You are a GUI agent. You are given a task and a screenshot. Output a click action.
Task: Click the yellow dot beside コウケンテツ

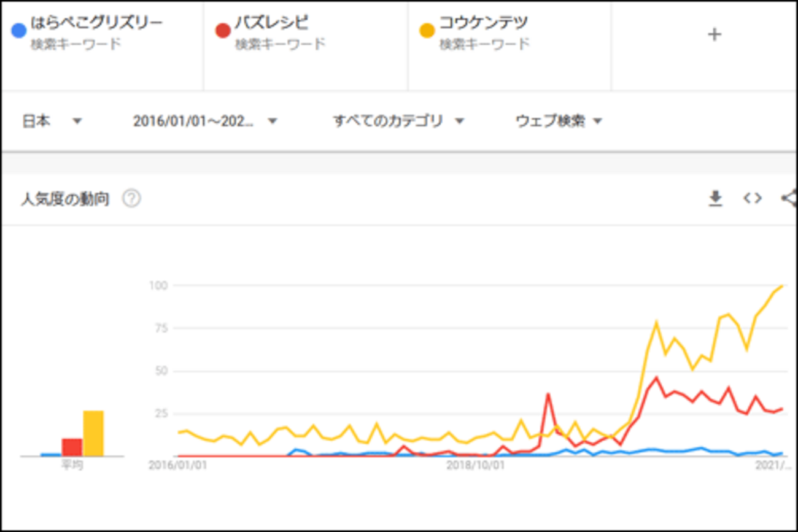pos(427,30)
